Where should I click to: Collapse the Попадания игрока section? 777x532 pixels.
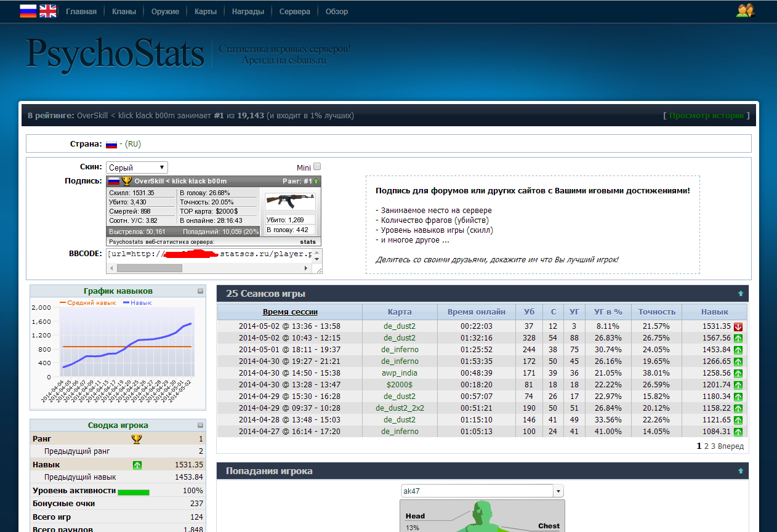click(x=741, y=471)
